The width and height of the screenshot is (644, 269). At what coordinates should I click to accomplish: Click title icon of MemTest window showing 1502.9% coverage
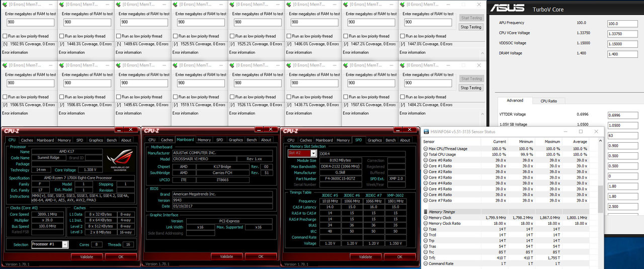pyautogui.click(x=5, y=4)
